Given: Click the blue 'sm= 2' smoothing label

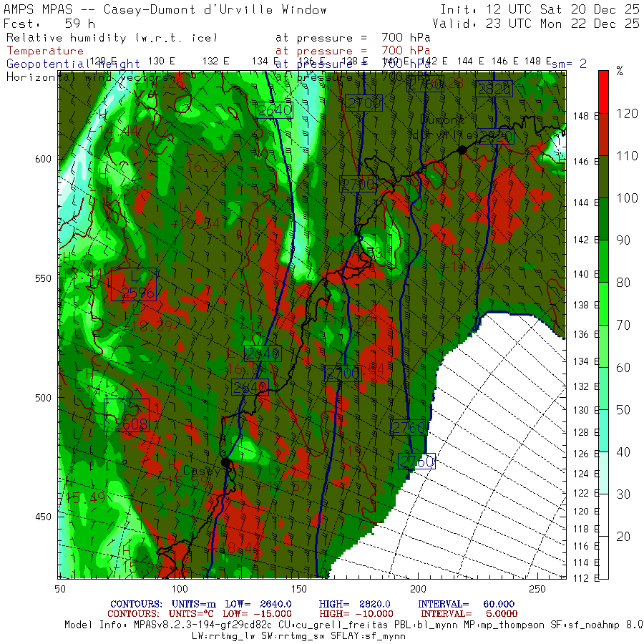Looking at the screenshot, I should click(569, 64).
